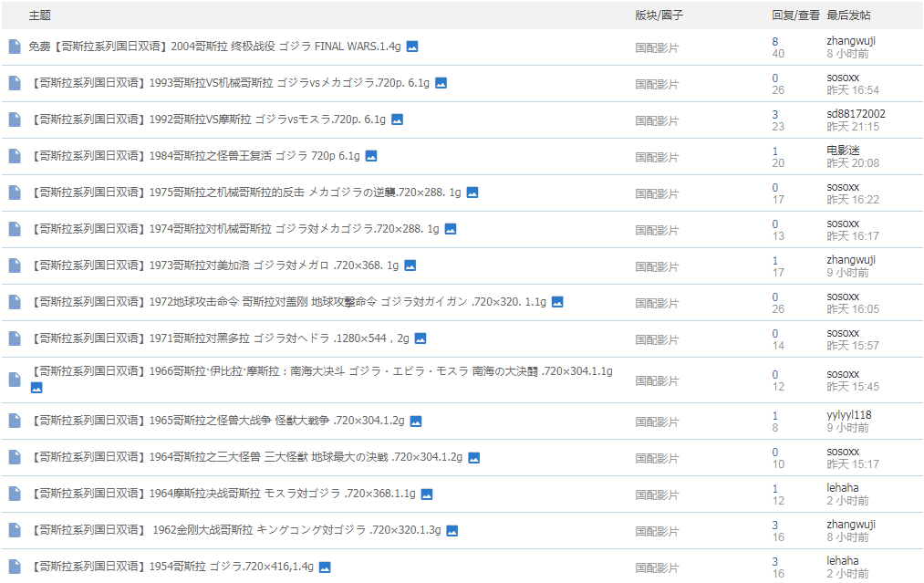Click the document icon next to 1973哥斯拉对美加洛

(x=13, y=265)
